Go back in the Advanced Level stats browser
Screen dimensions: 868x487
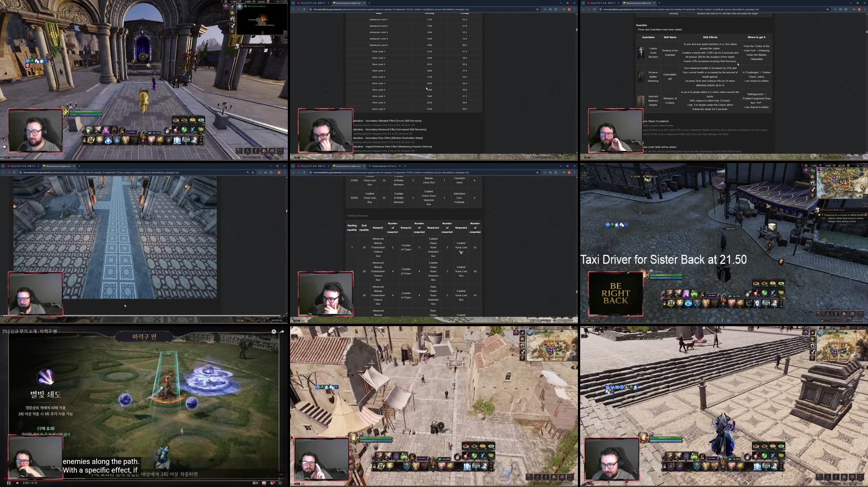tap(293, 9)
